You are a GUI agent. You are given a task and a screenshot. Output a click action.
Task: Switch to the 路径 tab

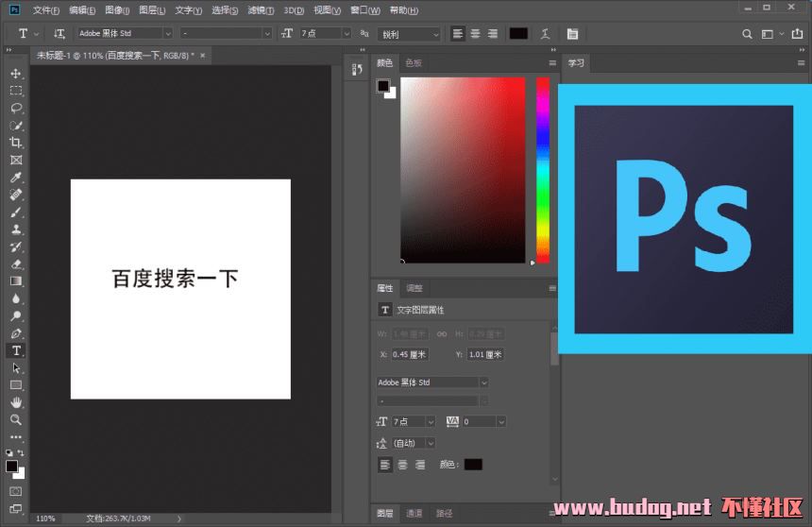tap(444, 514)
